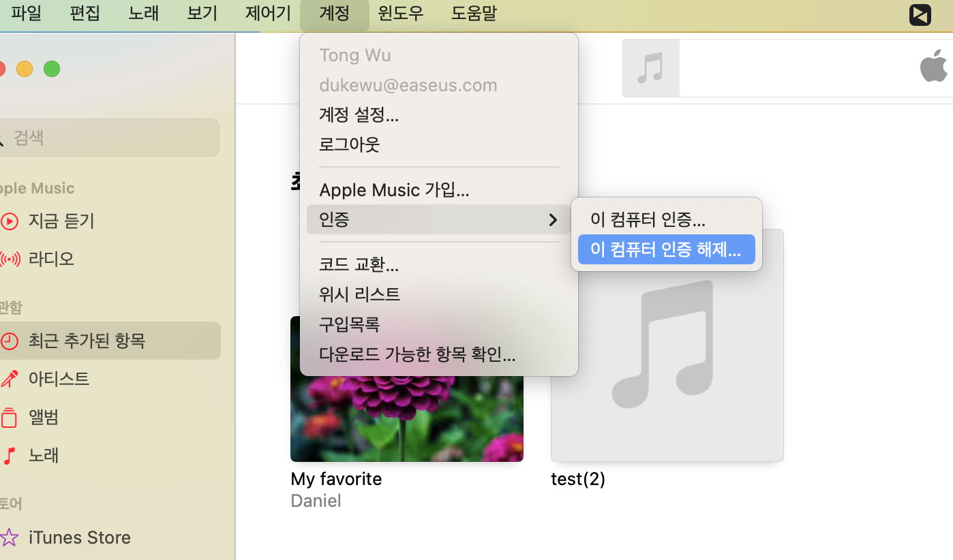Screen dimensions: 953x560
Task: Select the 아티스트 sidebar icon
Action: click(10, 378)
